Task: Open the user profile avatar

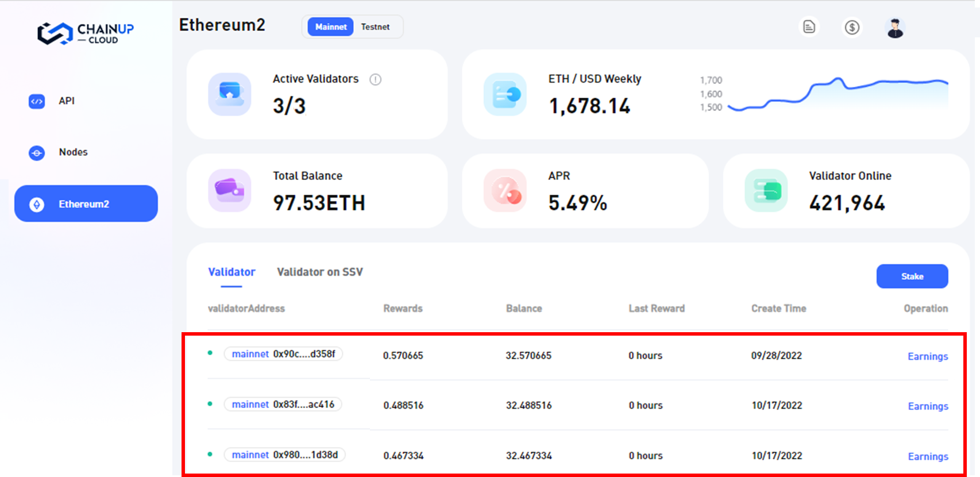Action: 895,28
